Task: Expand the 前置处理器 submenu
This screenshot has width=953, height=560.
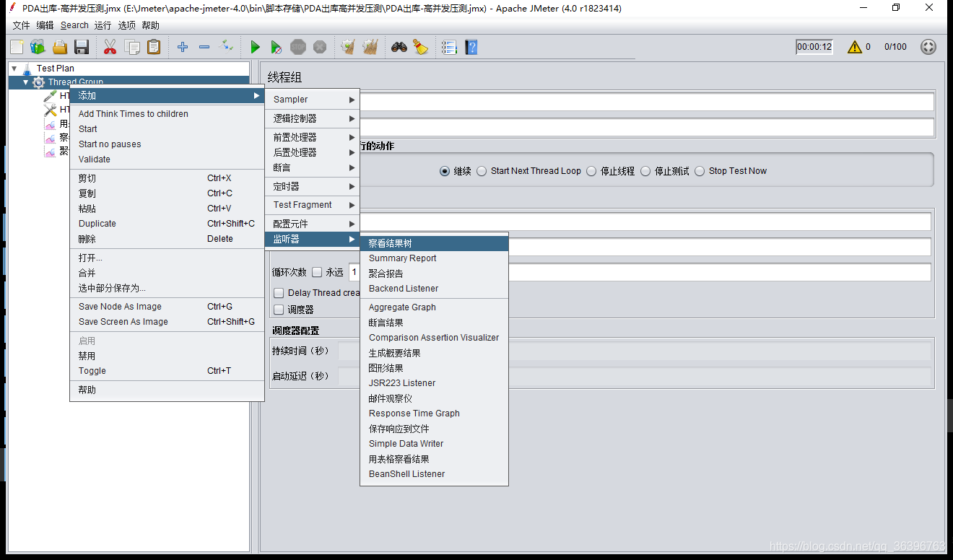Action: tap(312, 137)
